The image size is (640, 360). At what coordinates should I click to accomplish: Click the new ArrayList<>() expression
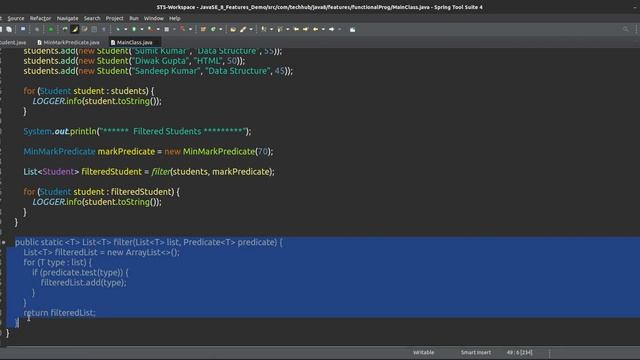[x=142, y=253]
